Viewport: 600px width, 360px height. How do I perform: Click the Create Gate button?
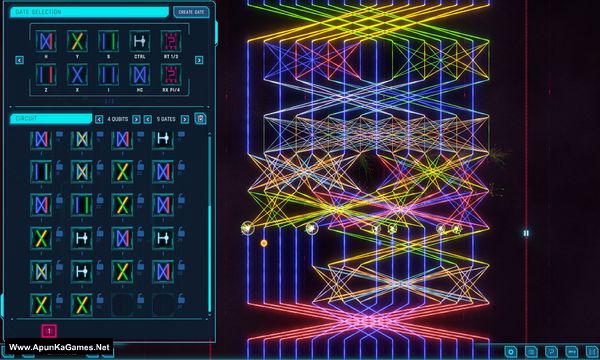tap(191, 12)
